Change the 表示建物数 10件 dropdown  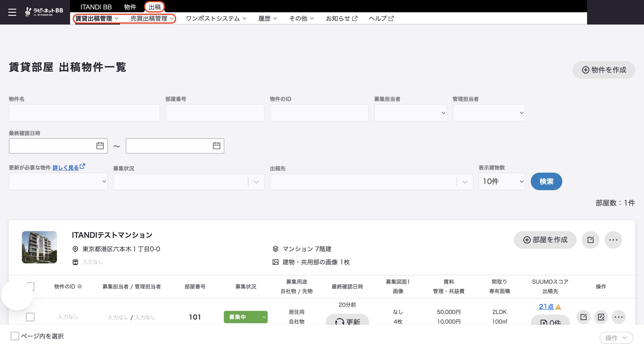[502, 181]
